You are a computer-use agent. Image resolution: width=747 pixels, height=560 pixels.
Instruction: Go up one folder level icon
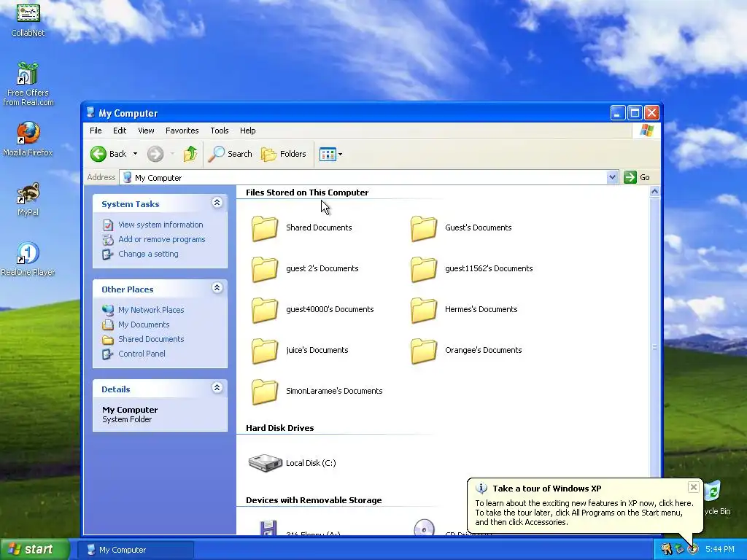coord(190,154)
